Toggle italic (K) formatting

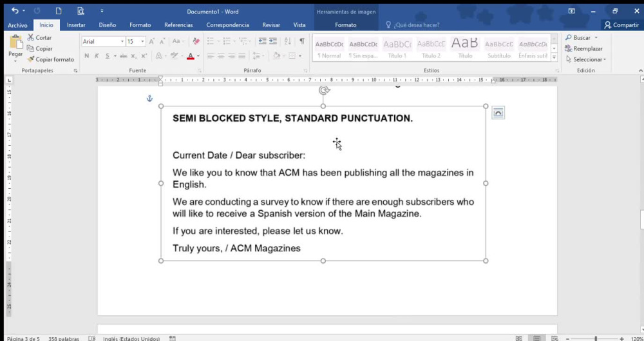(x=97, y=56)
